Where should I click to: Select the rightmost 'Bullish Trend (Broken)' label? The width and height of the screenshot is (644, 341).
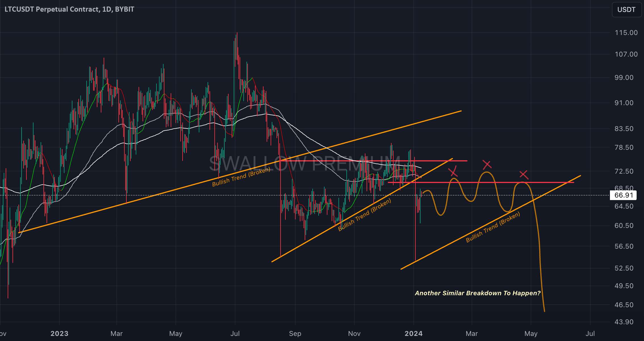(x=493, y=227)
